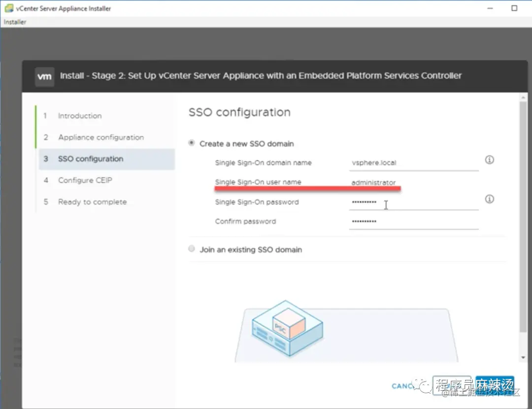The image size is (532, 409).
Task: Maximize the installer window
Action: click(514, 8)
